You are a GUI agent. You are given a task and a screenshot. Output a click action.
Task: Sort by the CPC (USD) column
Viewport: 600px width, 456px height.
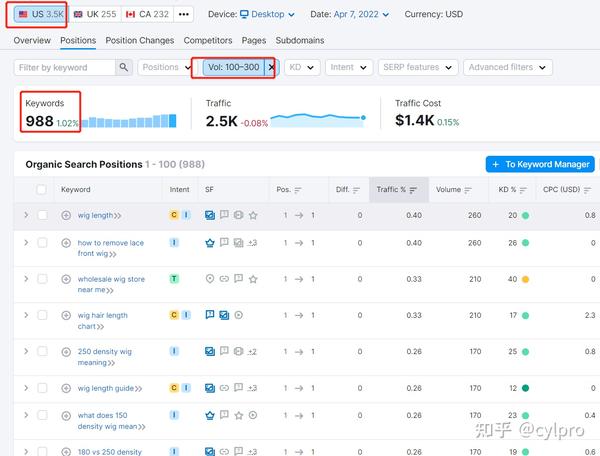(x=567, y=189)
